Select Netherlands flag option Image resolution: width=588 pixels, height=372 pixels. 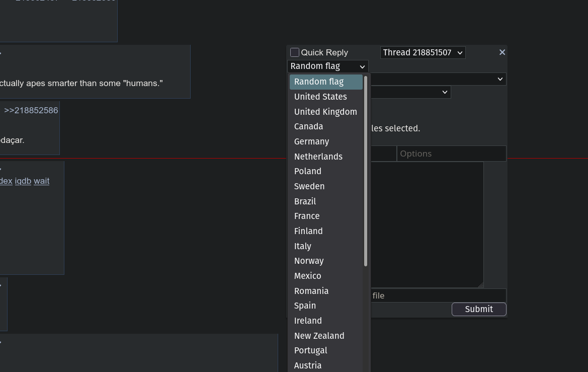click(x=326, y=157)
